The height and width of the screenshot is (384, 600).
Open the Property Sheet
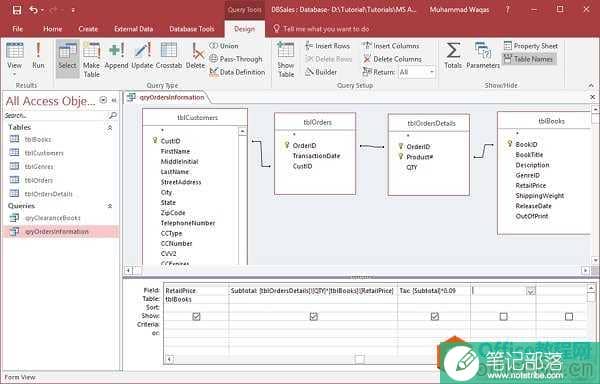(531, 46)
